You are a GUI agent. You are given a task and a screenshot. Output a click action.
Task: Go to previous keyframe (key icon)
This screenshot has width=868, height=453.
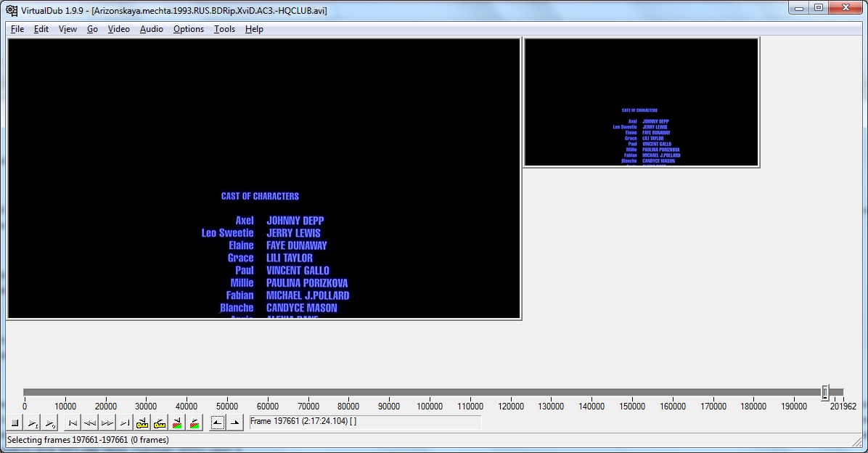(142, 423)
